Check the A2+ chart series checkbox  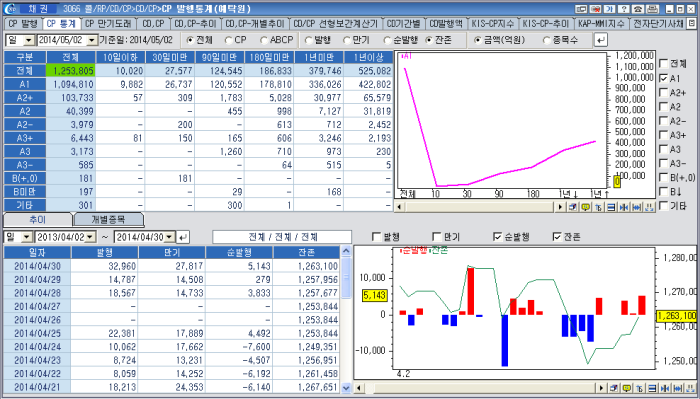664,92
